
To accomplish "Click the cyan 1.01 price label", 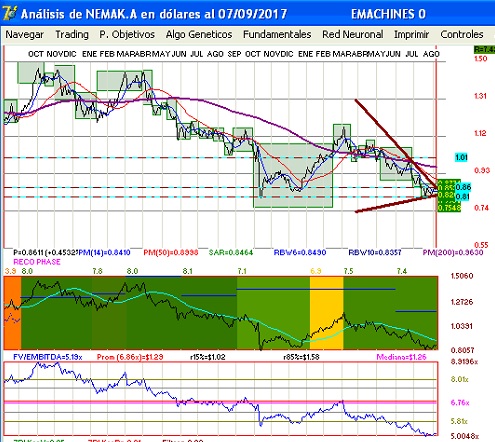I will click(x=461, y=157).
